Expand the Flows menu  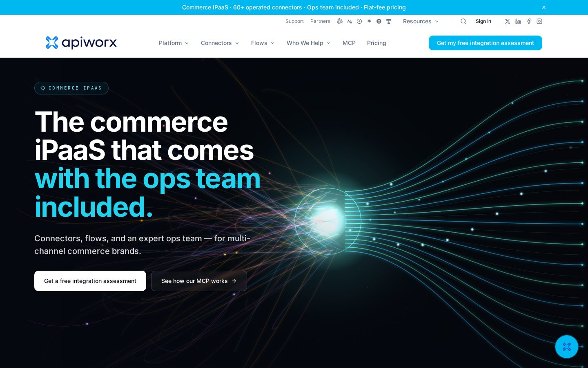[263, 43]
